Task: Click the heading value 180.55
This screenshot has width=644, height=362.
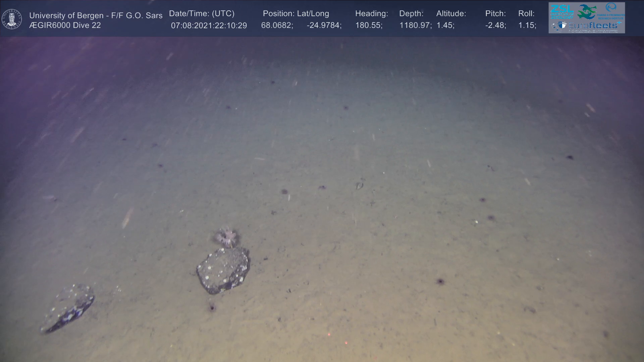Action: tap(368, 25)
